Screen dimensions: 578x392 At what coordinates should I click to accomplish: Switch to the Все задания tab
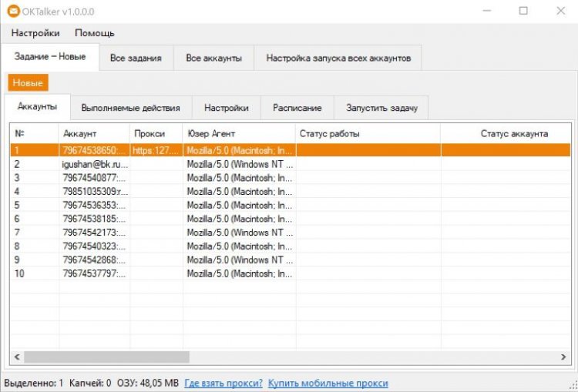coord(136,58)
